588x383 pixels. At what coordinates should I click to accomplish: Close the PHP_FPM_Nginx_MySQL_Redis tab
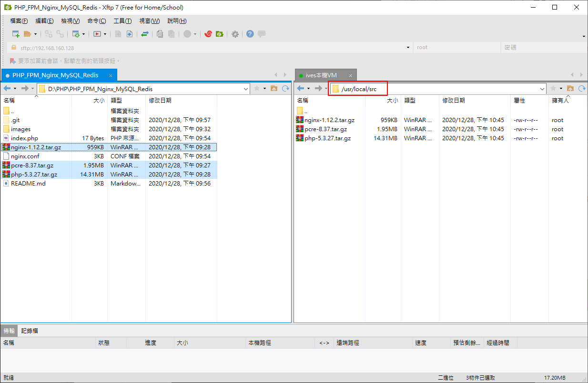[x=111, y=75]
